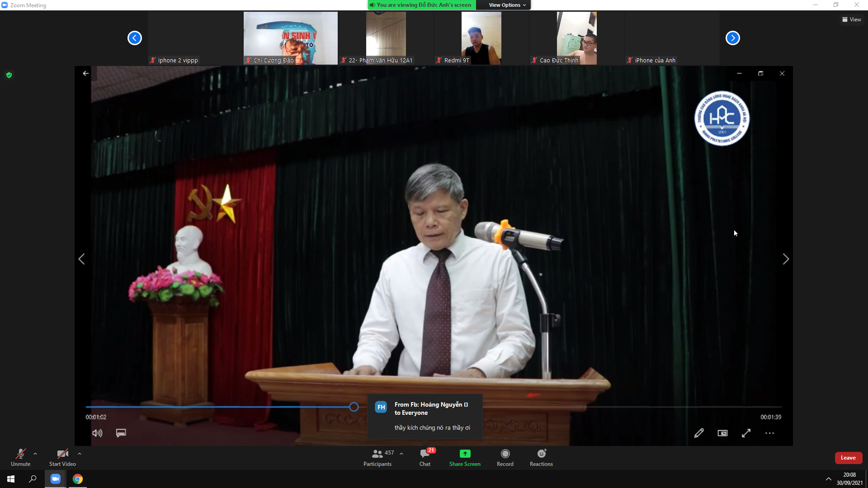This screenshot has height=488, width=868.
Task: Expand audio settings arrow next to Unmute
Action: click(35, 454)
